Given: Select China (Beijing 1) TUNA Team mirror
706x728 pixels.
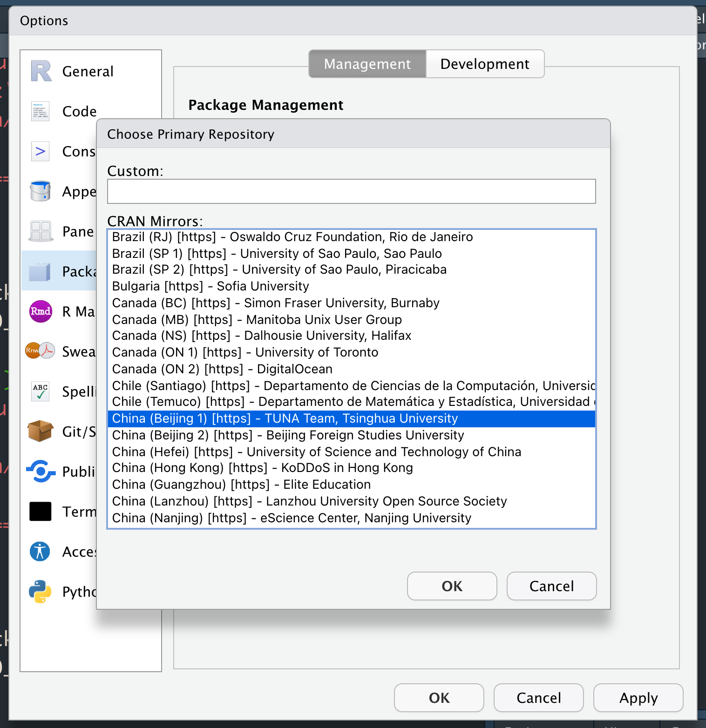Looking at the screenshot, I should (x=352, y=418).
